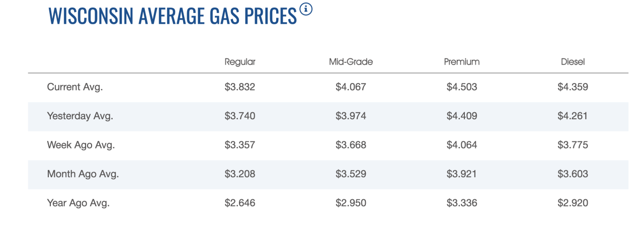This screenshot has width=644, height=232.
Task: Click the Yesterday Avg. row label
Action: [80, 116]
